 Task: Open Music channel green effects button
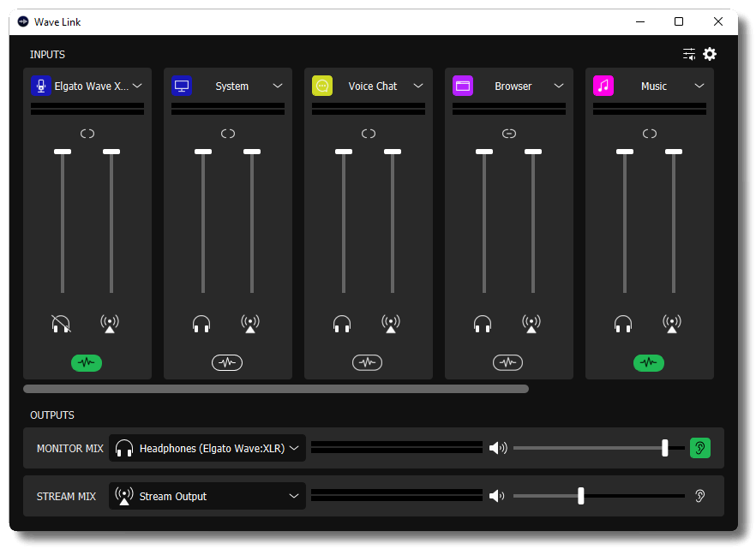coord(649,362)
